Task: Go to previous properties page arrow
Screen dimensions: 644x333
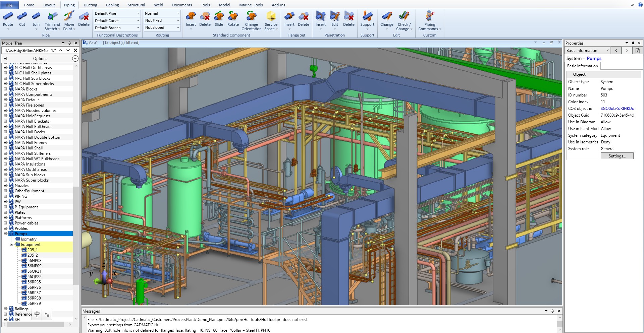Action: pyautogui.click(x=616, y=51)
